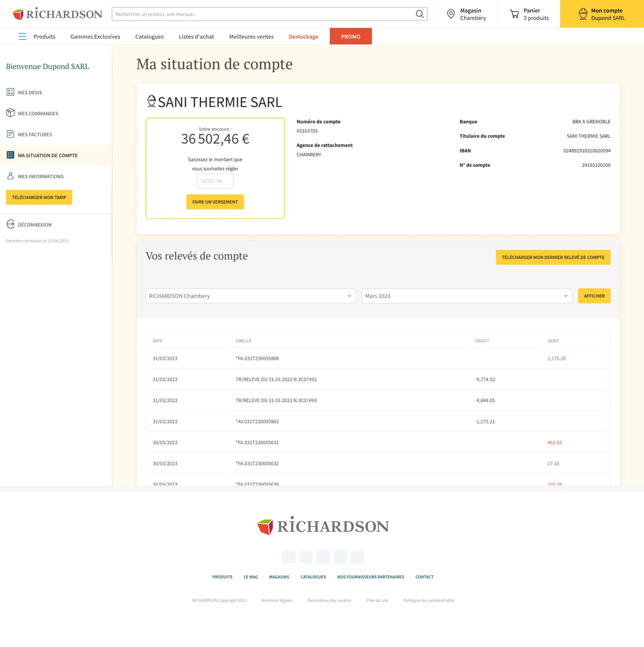
Task: Go to Catalogues in the navigation bar
Action: pyautogui.click(x=149, y=37)
